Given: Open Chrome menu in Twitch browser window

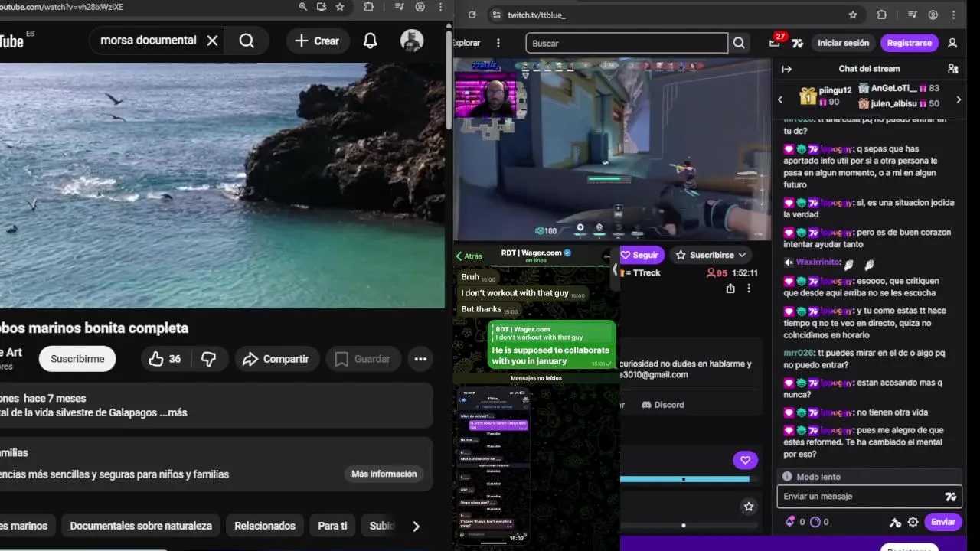Looking at the screenshot, I should coord(954,15).
